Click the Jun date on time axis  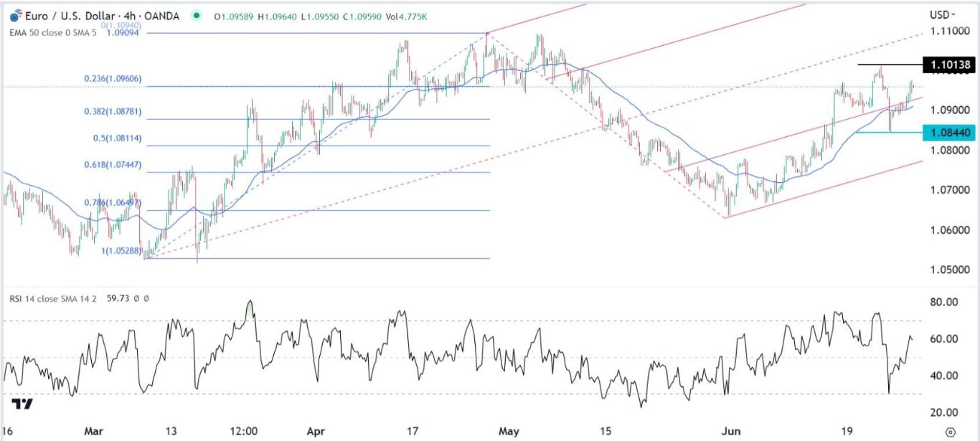coord(730,432)
